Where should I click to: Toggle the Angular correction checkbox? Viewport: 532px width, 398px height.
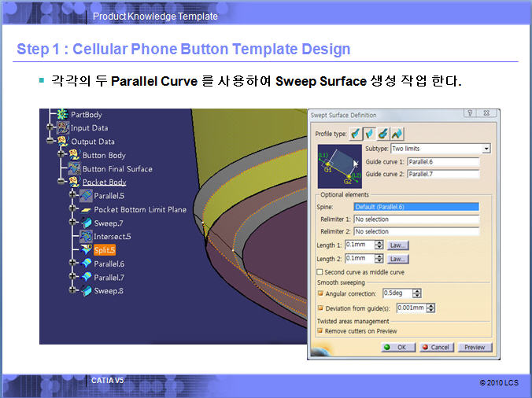320,293
